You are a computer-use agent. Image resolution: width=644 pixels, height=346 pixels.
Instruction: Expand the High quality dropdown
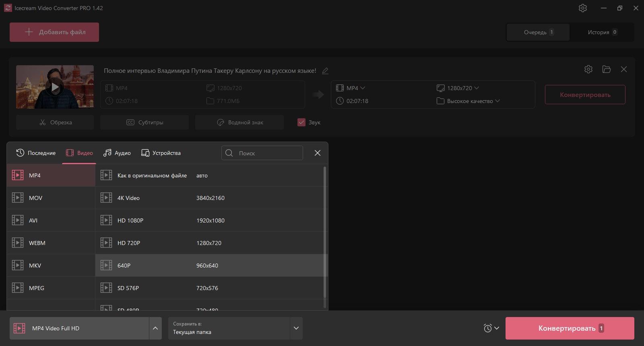pos(469,101)
